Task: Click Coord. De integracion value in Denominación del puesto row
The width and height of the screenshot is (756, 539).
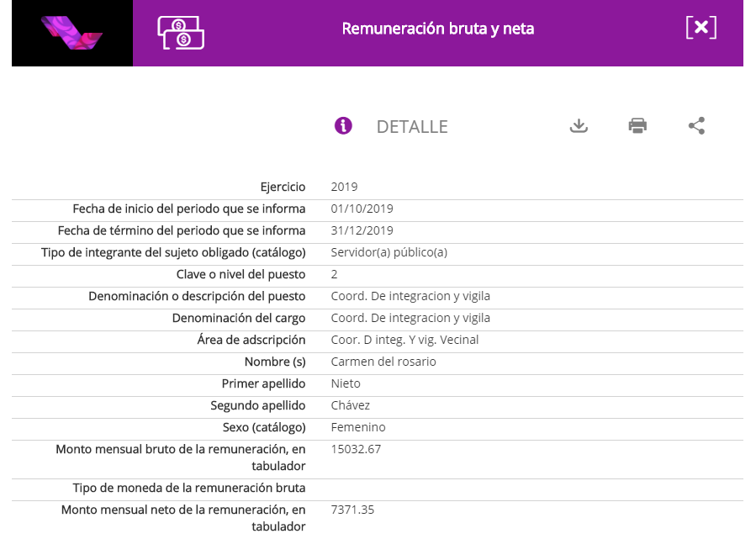Action: [410, 296]
